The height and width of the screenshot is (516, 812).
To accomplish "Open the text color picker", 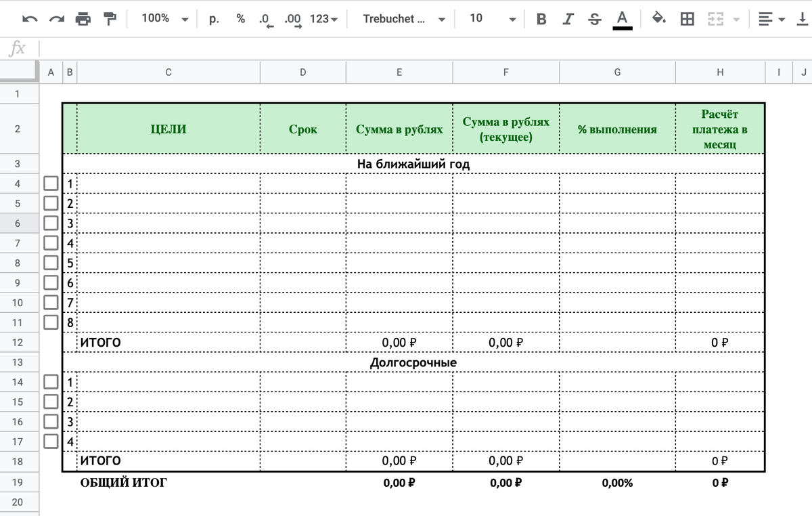I will (623, 19).
